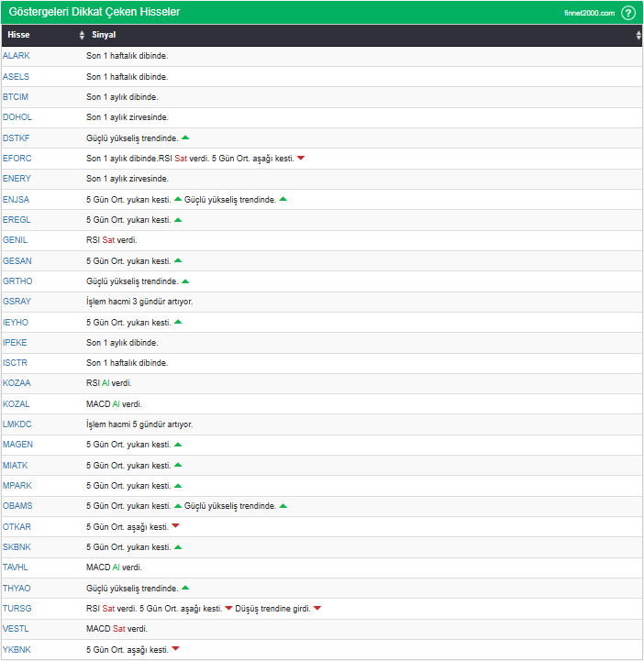This screenshot has width=644, height=661.
Task: Click the help question mark icon
Action: click(x=628, y=13)
